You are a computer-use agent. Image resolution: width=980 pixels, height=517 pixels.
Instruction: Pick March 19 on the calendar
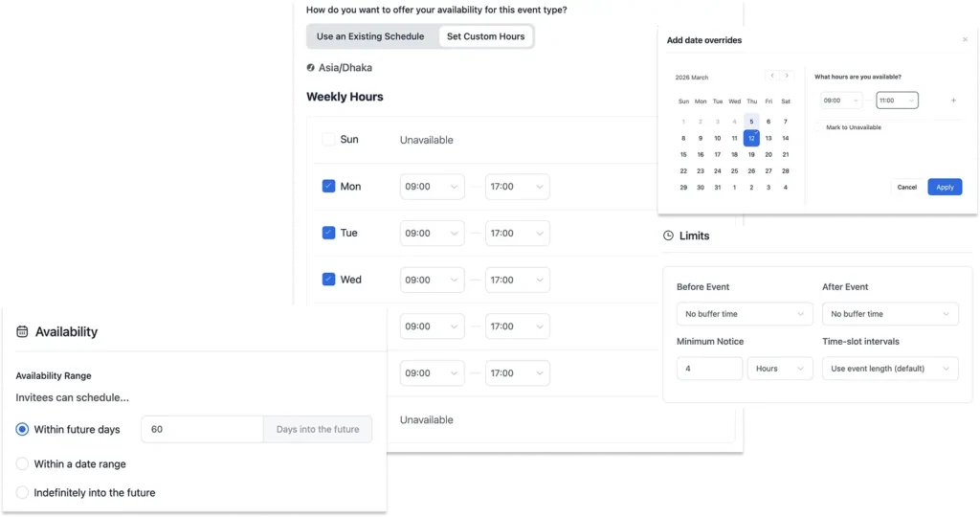[751, 154]
